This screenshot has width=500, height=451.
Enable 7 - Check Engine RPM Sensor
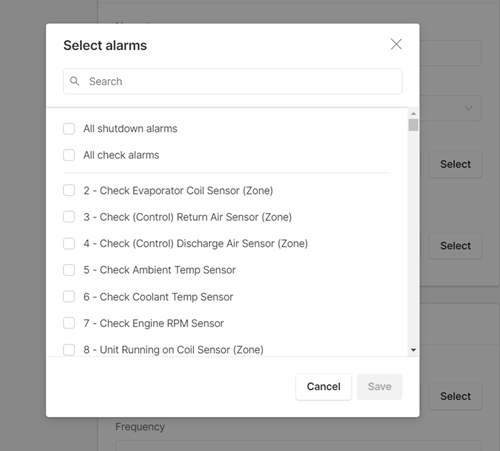click(x=69, y=323)
